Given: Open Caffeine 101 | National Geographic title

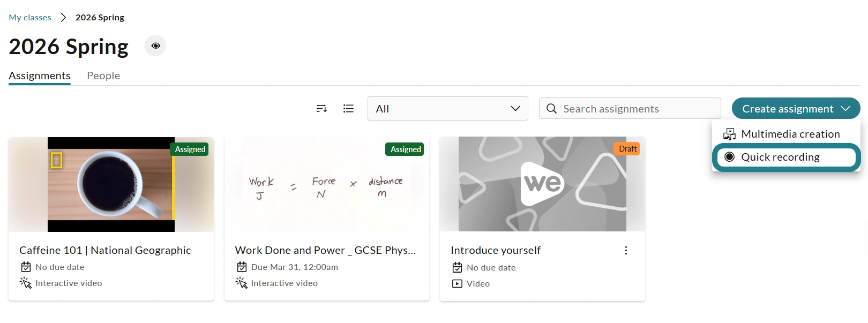Looking at the screenshot, I should click(x=105, y=250).
